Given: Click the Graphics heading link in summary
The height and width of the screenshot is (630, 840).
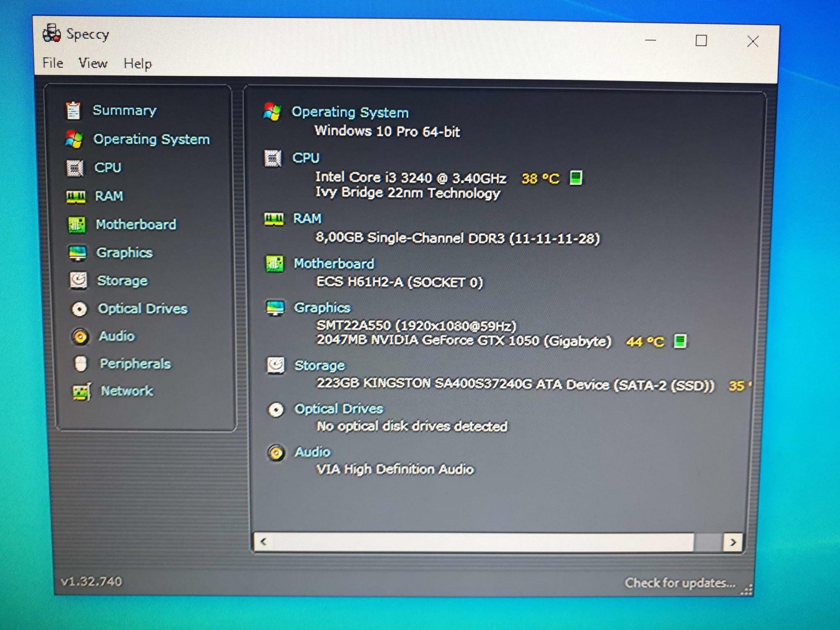Looking at the screenshot, I should click(322, 308).
